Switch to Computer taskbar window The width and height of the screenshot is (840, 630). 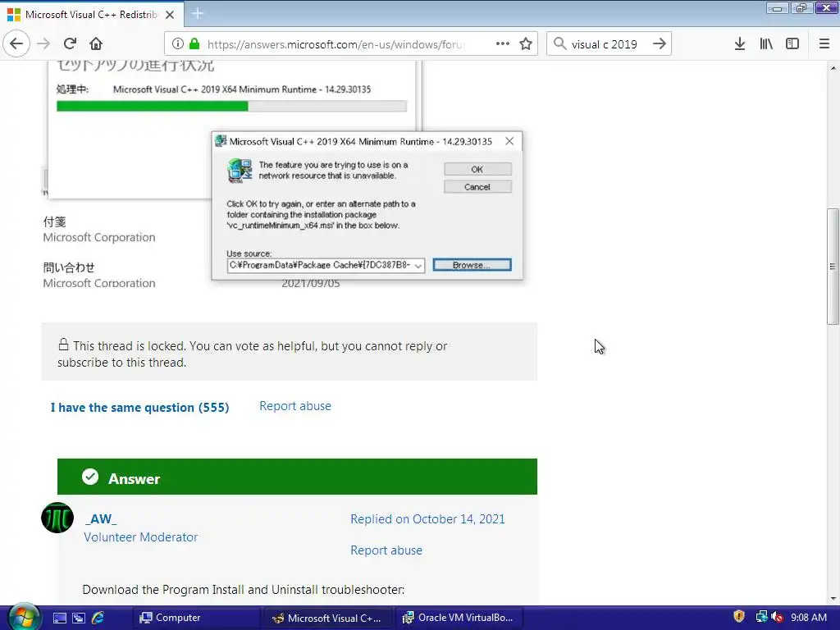coord(195,618)
